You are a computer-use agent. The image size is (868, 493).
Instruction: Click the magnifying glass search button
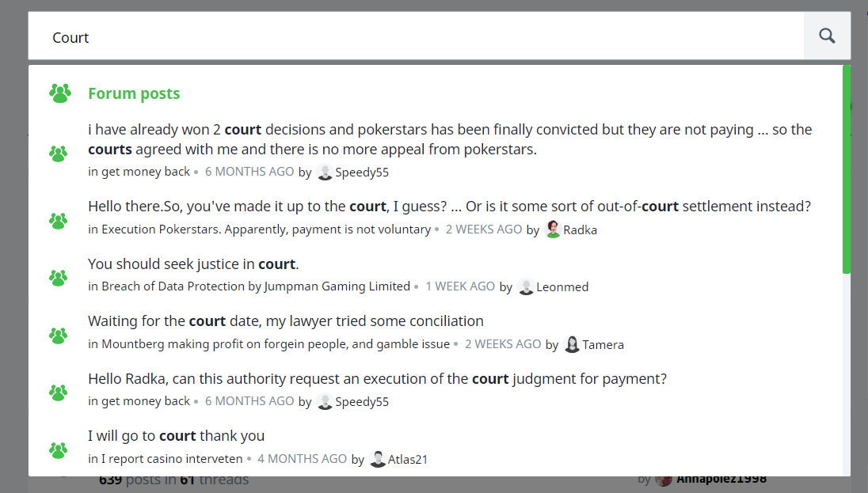pos(827,36)
